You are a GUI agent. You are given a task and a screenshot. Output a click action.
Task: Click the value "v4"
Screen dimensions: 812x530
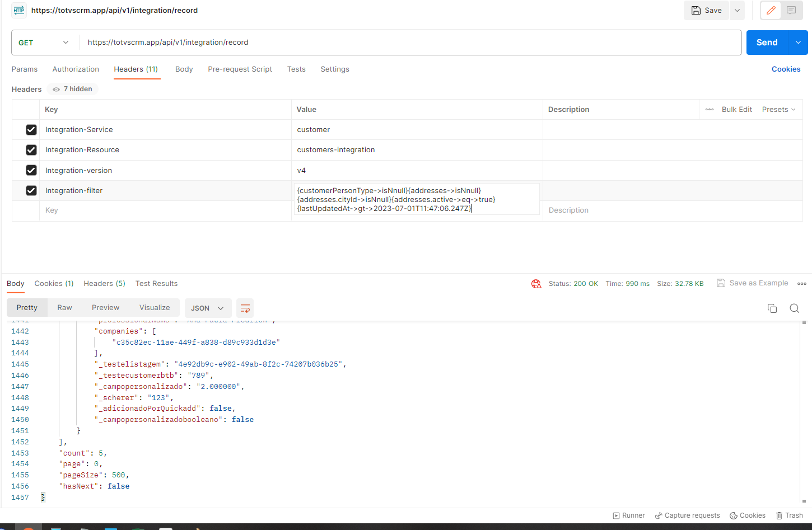(x=301, y=171)
